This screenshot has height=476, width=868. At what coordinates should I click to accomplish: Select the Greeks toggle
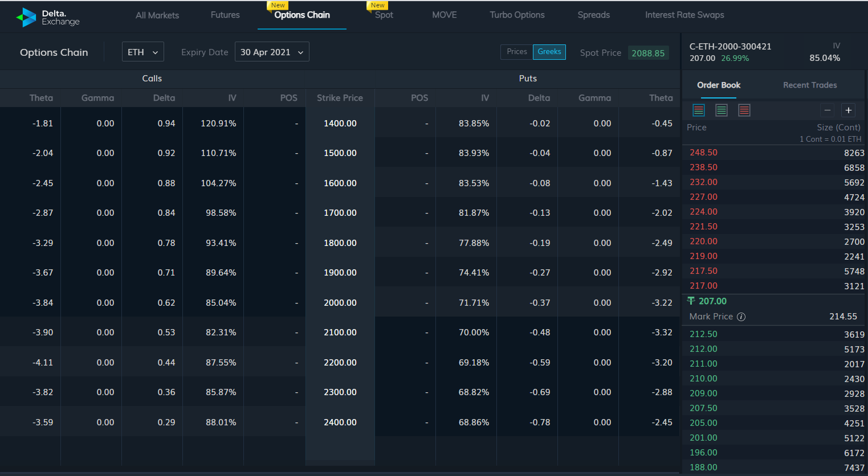549,52
